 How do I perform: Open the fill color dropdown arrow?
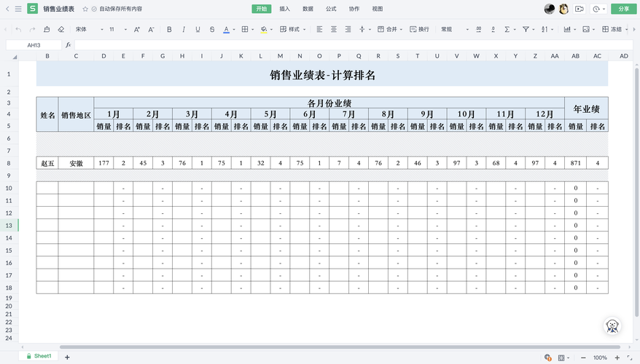[271, 29]
